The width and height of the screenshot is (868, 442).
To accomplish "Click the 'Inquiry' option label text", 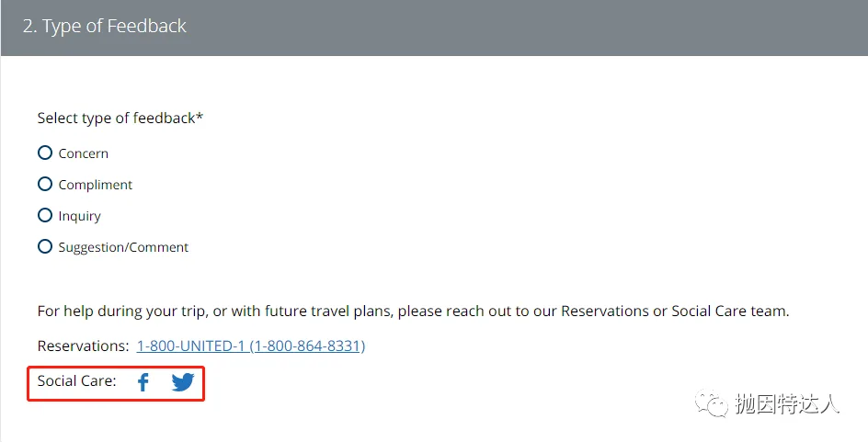I will tap(80, 216).
